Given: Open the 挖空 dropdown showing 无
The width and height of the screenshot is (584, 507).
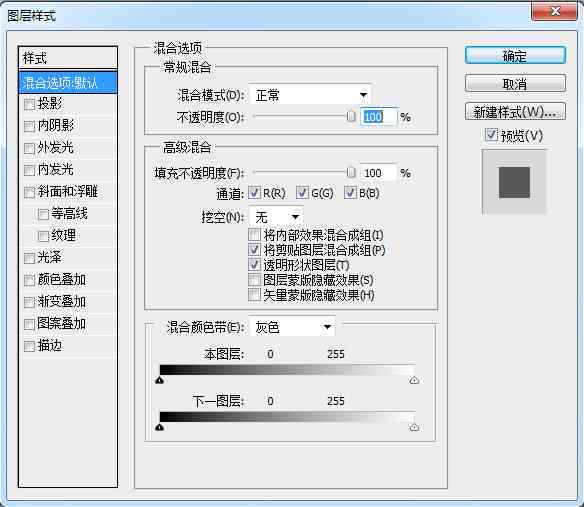Looking at the screenshot, I should pyautogui.click(x=276, y=216).
